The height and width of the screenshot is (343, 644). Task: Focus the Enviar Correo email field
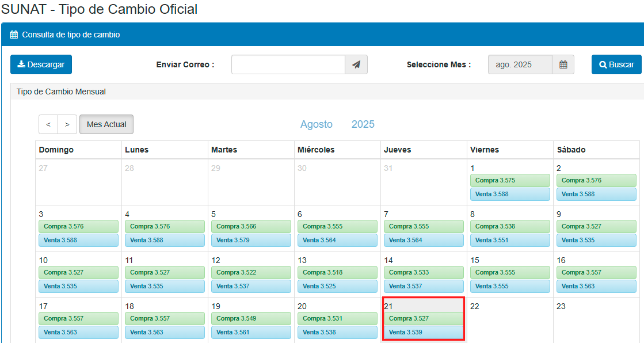[x=288, y=64]
